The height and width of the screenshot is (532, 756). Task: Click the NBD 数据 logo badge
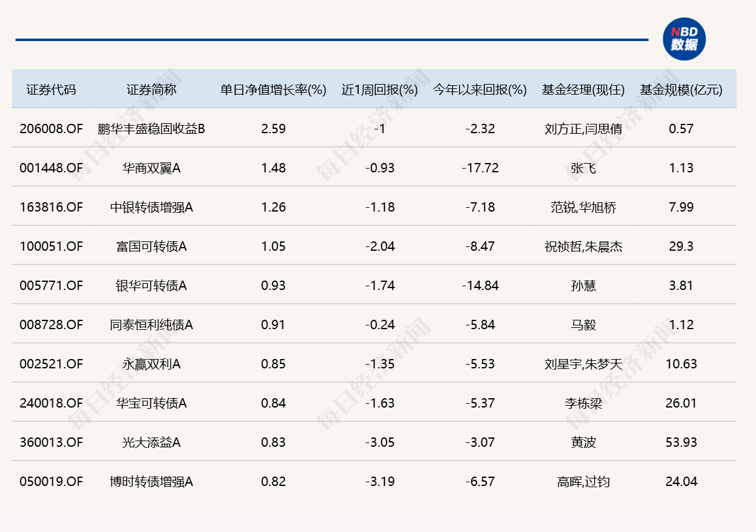pos(684,39)
